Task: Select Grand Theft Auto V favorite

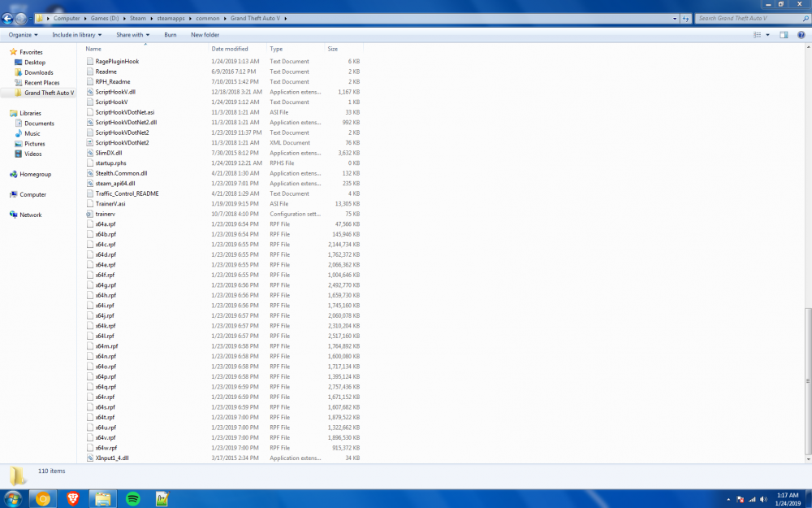Action: (50, 93)
